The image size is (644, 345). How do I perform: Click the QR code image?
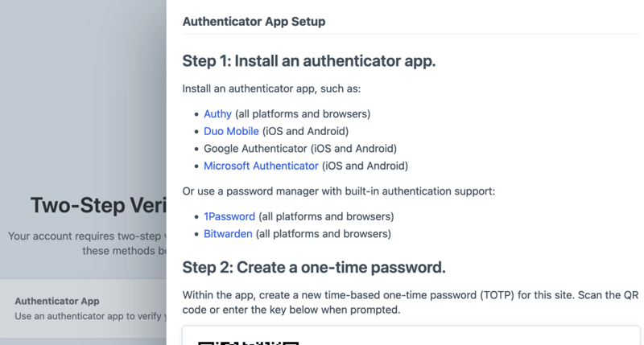(250, 342)
